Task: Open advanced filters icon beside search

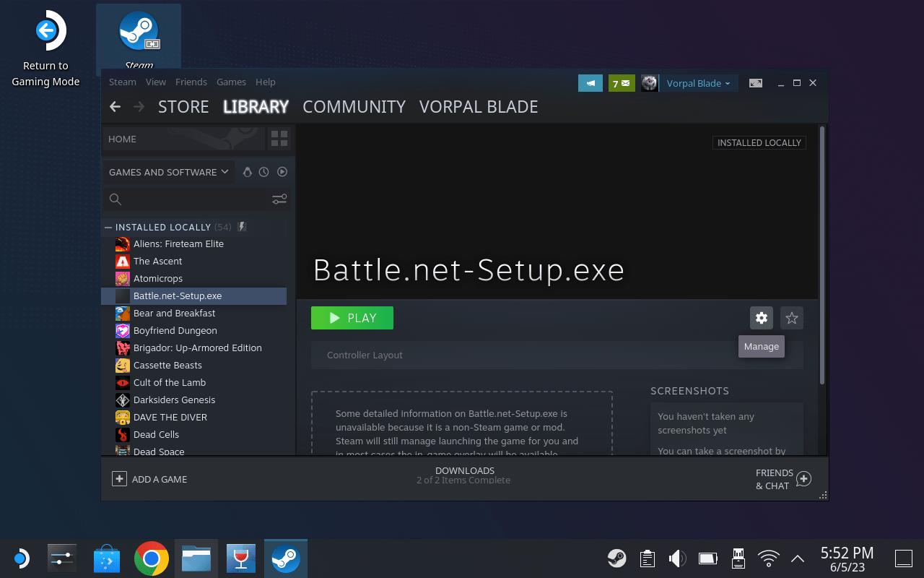Action: pyautogui.click(x=279, y=199)
